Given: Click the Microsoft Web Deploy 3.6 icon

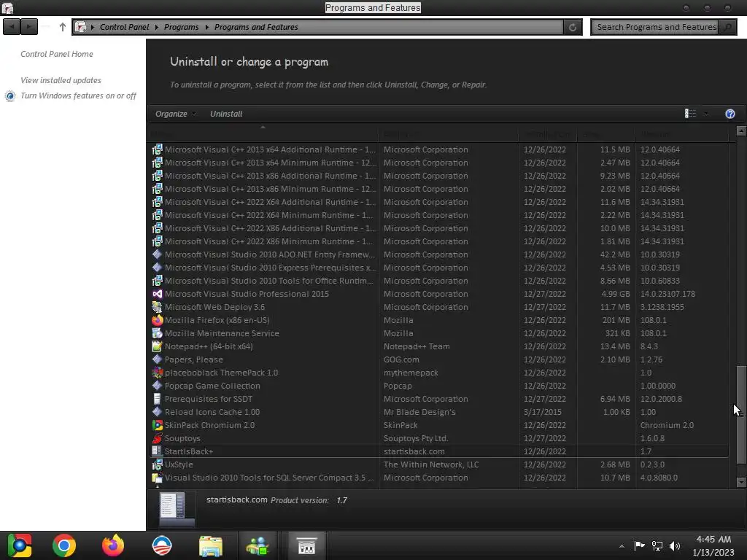Looking at the screenshot, I should (x=158, y=307).
